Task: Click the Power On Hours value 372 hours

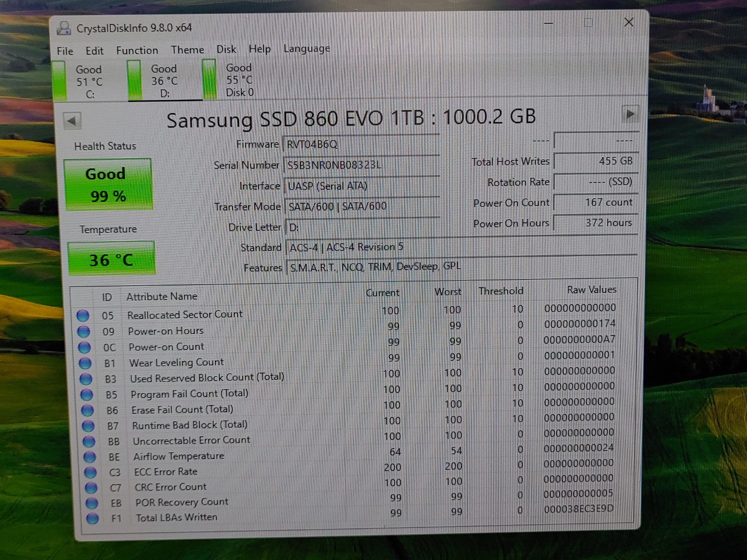Action: (x=596, y=222)
